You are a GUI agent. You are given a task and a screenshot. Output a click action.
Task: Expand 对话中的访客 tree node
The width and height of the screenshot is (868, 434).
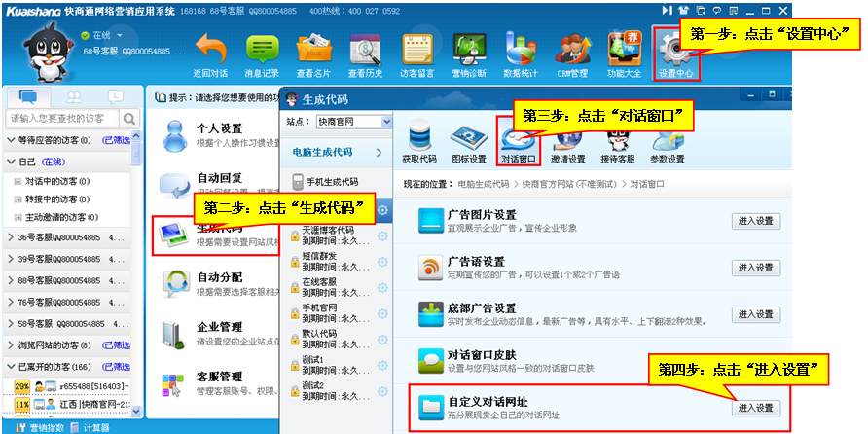coord(18,181)
